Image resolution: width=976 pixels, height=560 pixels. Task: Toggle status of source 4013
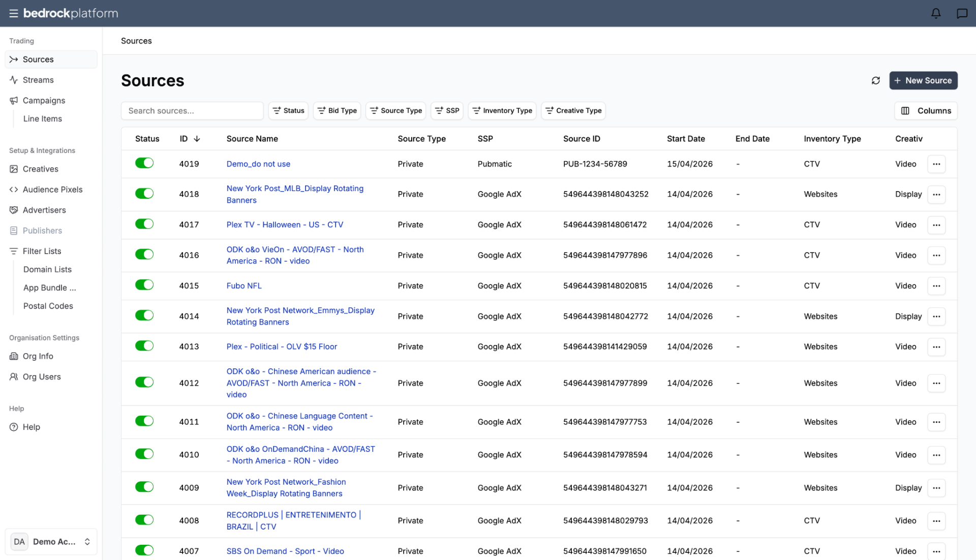[144, 346]
